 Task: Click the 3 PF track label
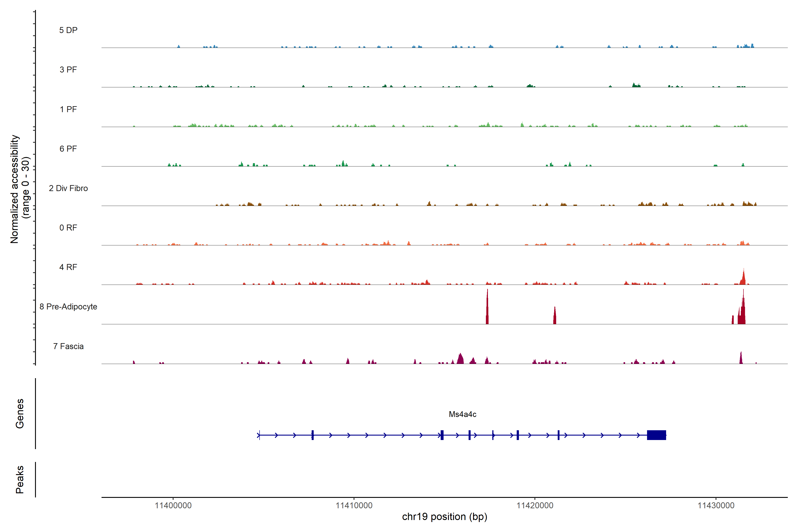[x=68, y=70]
